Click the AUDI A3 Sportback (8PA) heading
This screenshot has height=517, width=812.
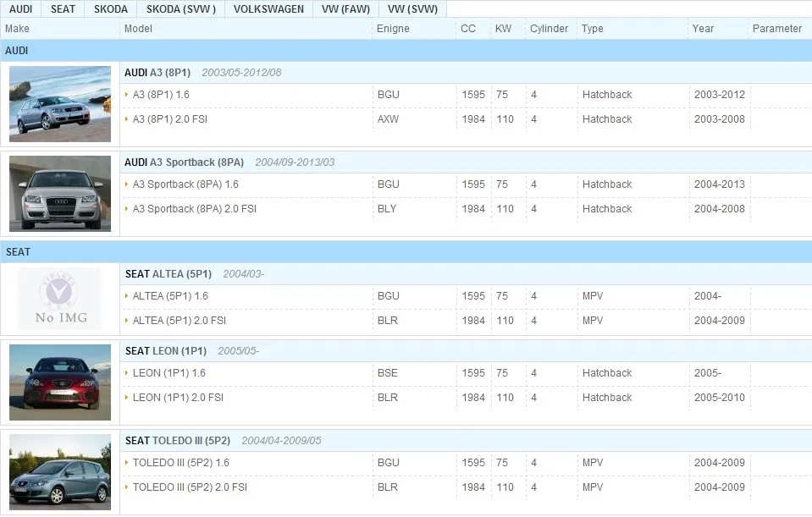(x=184, y=162)
